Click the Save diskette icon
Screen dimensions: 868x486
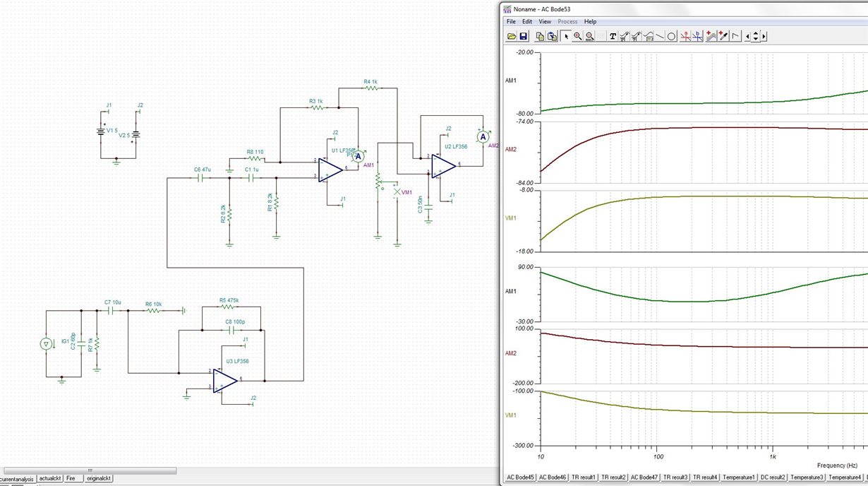(x=524, y=36)
